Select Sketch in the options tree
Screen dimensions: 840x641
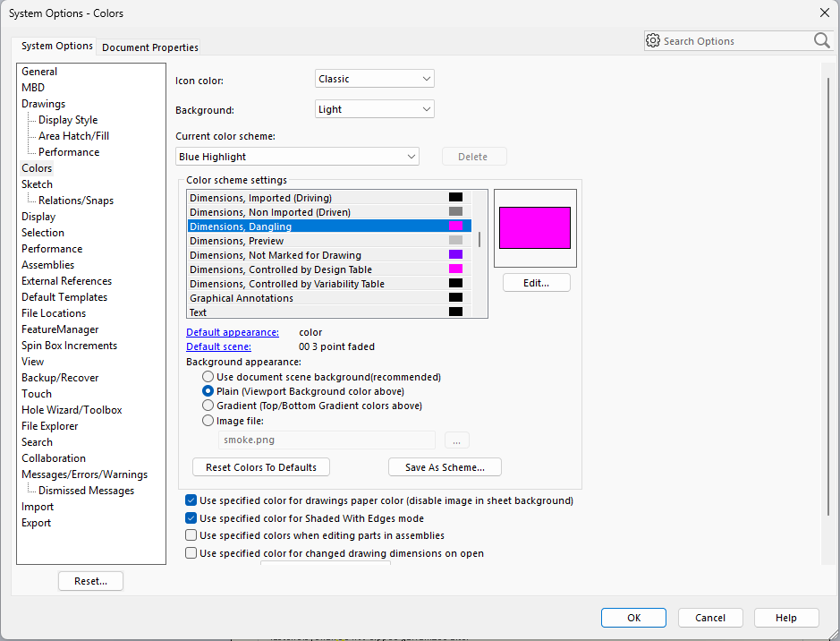(38, 184)
